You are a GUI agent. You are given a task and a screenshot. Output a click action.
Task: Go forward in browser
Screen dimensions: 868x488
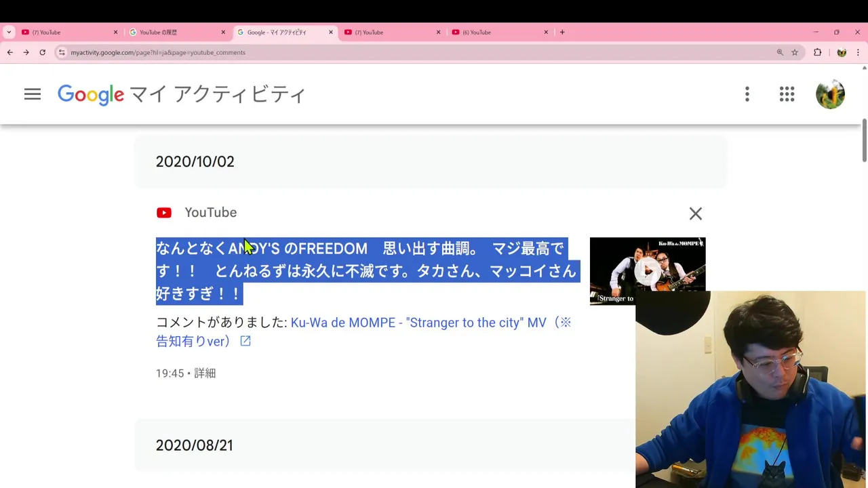click(x=26, y=52)
